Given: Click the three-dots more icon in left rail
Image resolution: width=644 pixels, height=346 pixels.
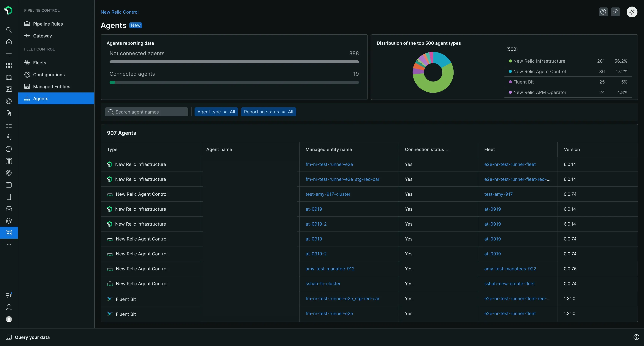Looking at the screenshot, I should pyautogui.click(x=9, y=244).
